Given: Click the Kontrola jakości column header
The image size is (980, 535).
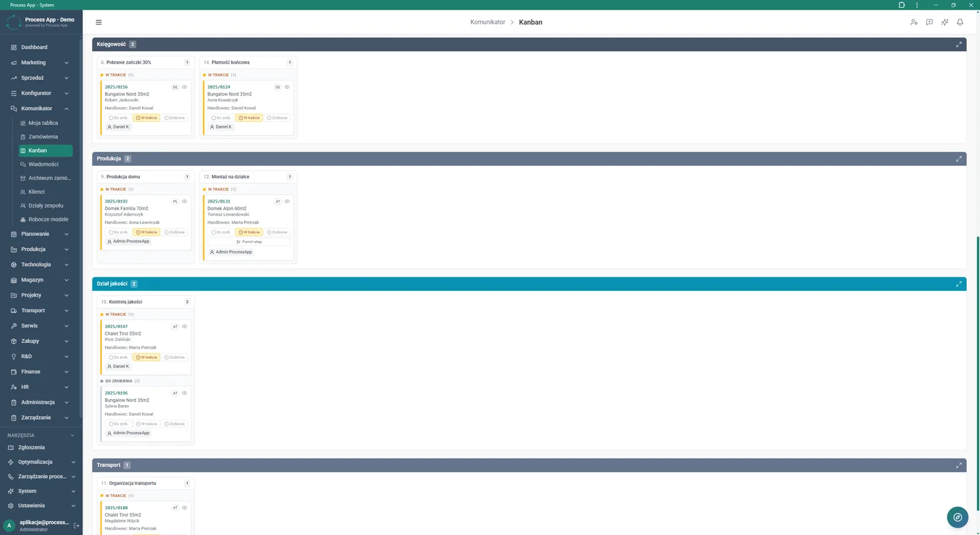Looking at the screenshot, I should (x=146, y=302).
